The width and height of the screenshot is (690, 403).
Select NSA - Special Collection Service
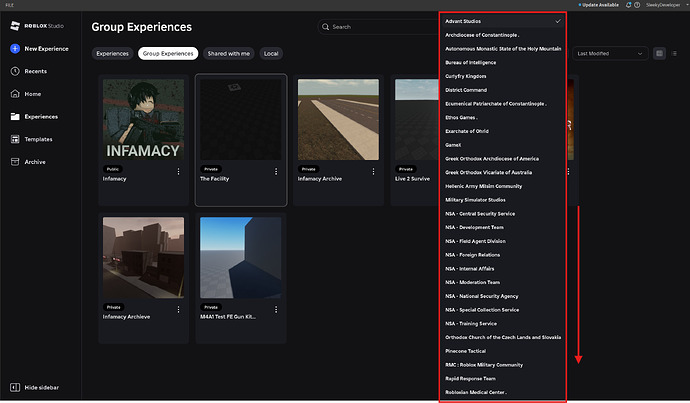tap(503, 310)
